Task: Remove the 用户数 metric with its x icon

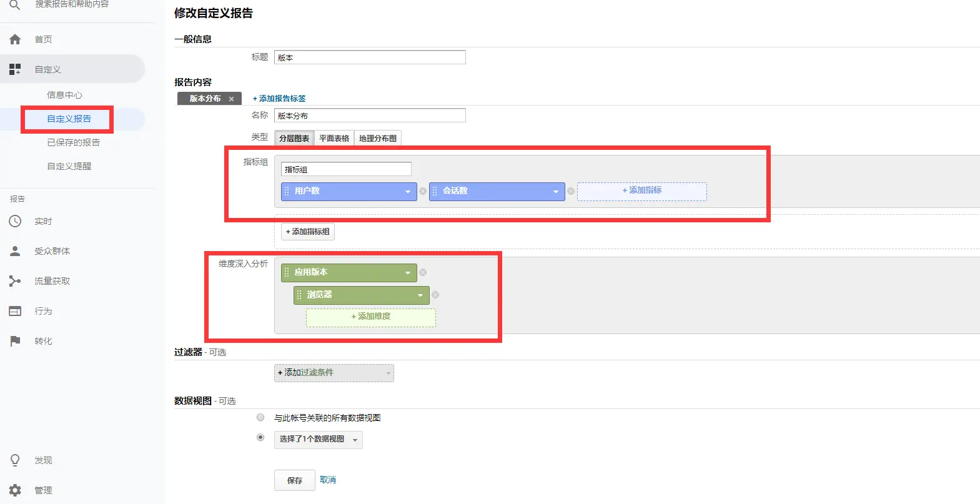Action: tap(423, 191)
